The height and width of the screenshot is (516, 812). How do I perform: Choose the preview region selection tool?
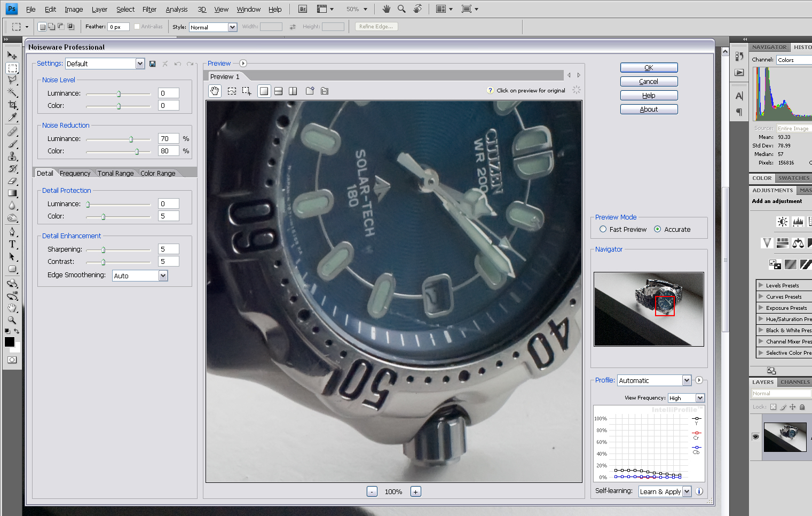click(232, 91)
